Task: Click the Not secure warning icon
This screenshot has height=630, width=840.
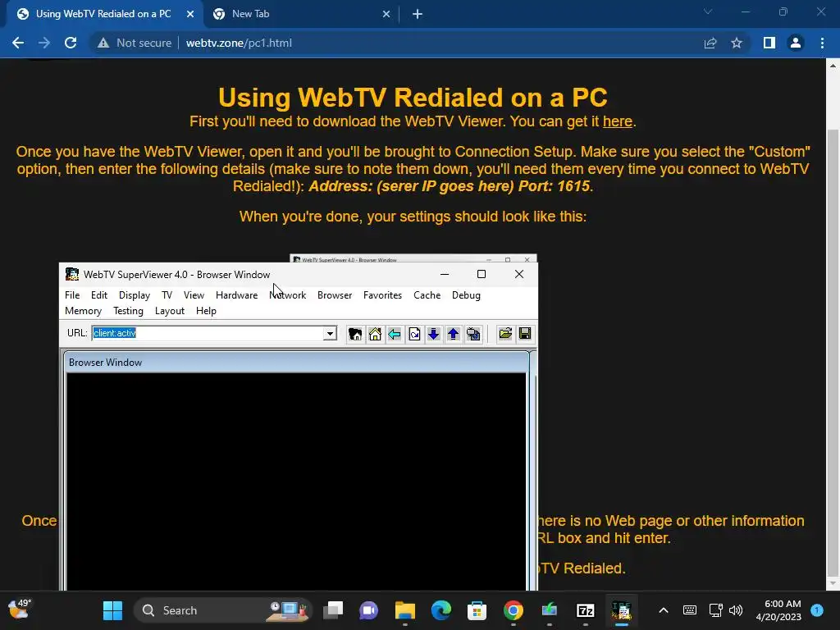Action: (103, 43)
